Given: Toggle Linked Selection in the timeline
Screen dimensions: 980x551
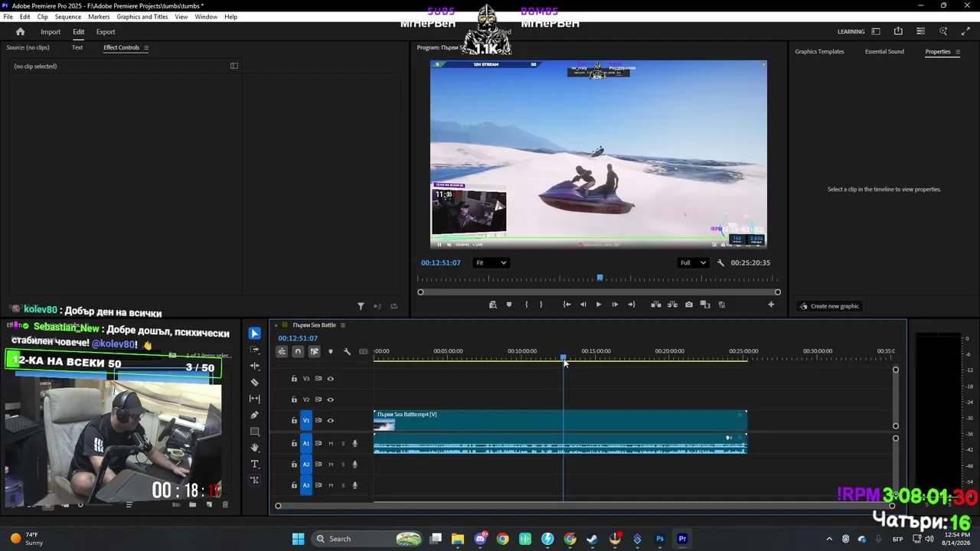Looking at the screenshot, I should (x=314, y=351).
